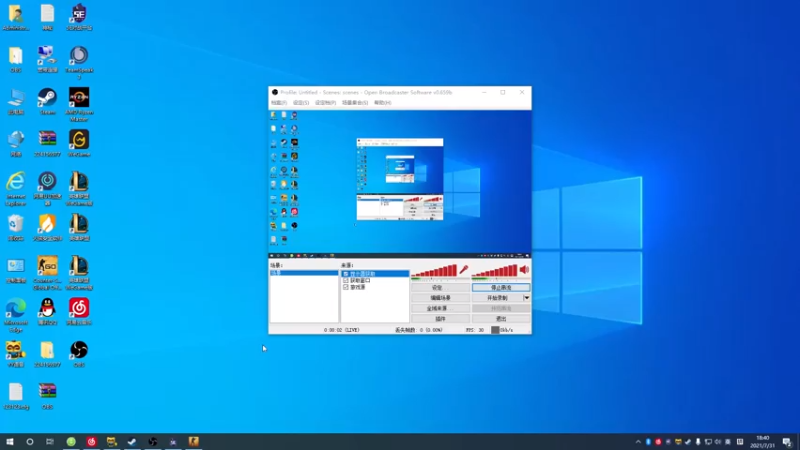Select the OBS folder on the desktop
The image size is (800, 450).
16,59
